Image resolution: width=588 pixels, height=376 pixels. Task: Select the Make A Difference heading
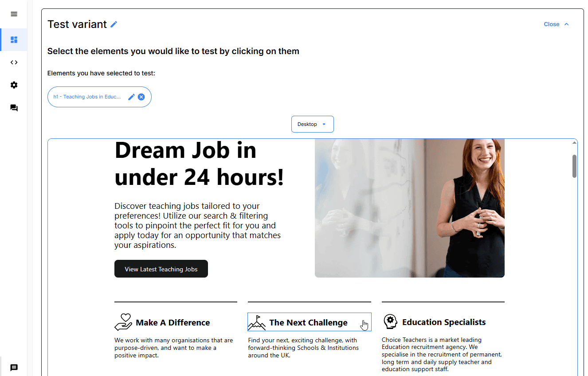point(172,323)
